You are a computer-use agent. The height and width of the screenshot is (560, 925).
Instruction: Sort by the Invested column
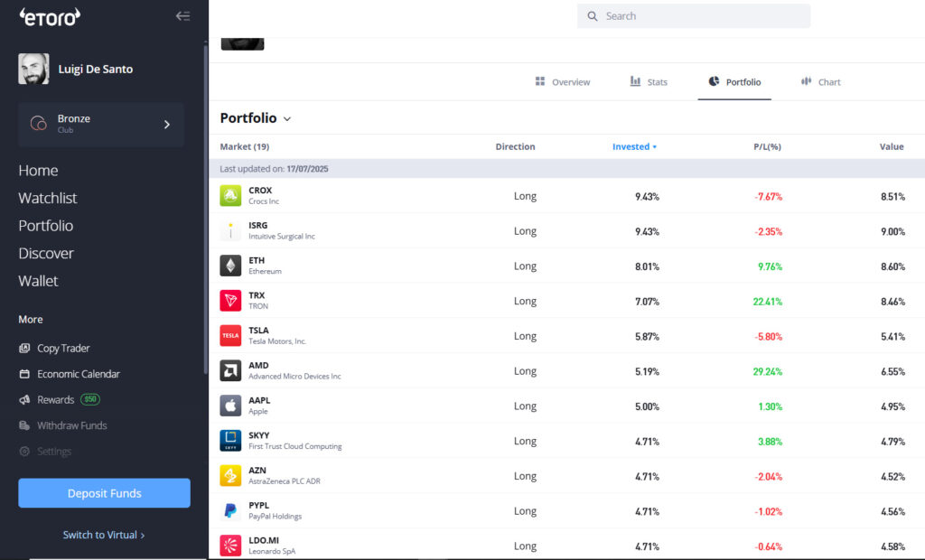pyautogui.click(x=634, y=146)
